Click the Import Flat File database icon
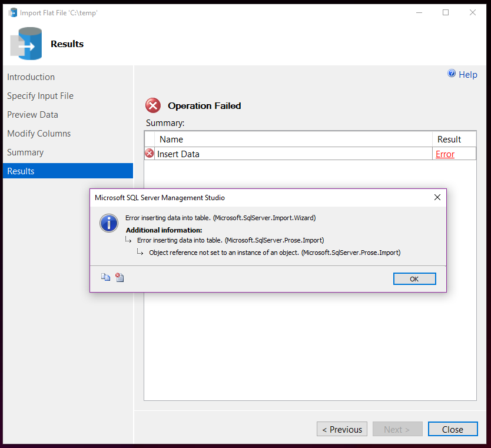Image resolution: width=491 pixels, height=448 pixels. (x=26, y=44)
